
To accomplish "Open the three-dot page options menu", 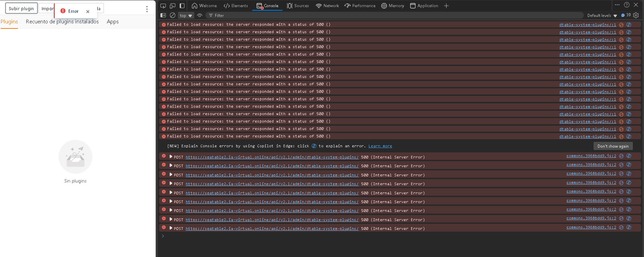I will [x=147, y=9].
